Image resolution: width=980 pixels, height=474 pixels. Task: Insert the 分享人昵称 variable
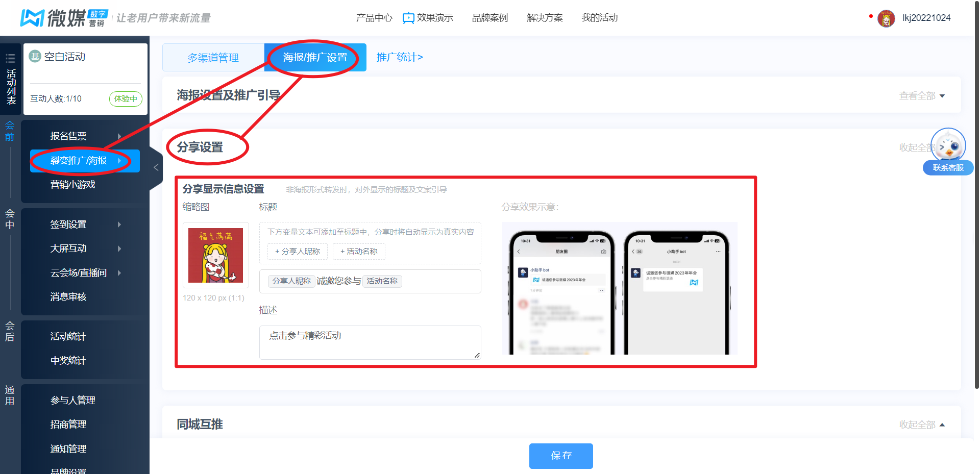pos(298,252)
